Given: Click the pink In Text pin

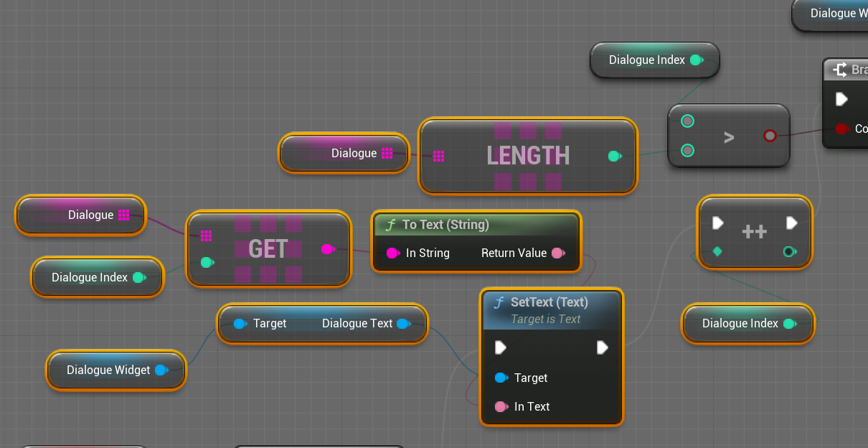Looking at the screenshot, I should tap(501, 406).
